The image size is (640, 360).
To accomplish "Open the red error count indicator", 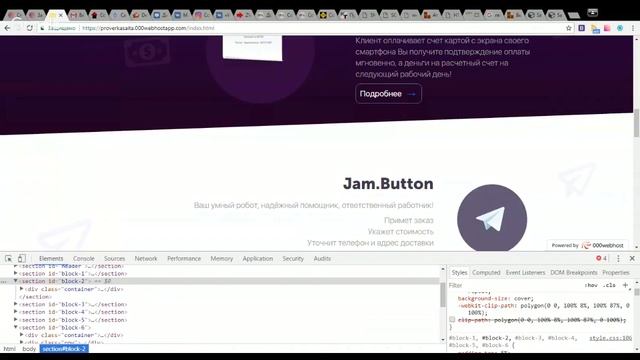I will pyautogui.click(x=601, y=258).
